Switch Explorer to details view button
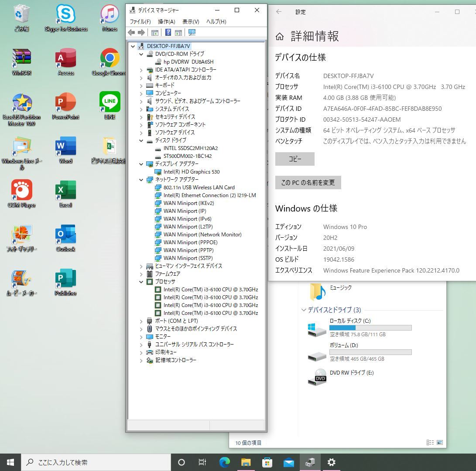This screenshot has width=476, height=471. (x=430, y=443)
